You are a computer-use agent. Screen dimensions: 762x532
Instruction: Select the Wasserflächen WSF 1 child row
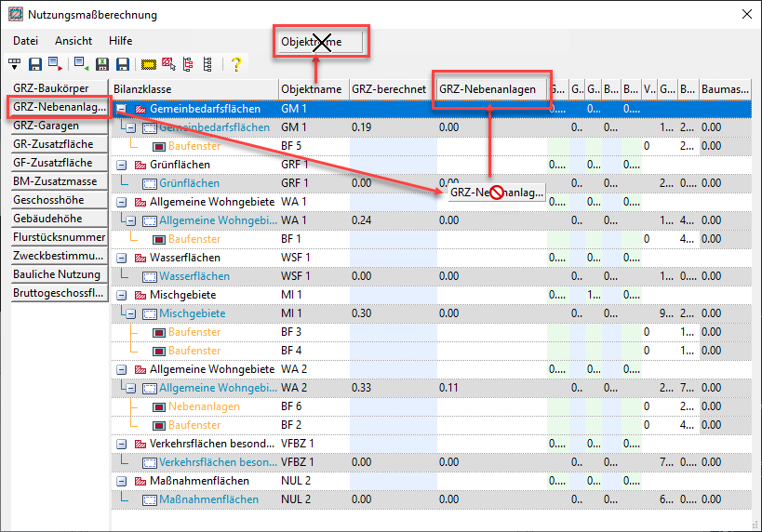tap(194, 276)
